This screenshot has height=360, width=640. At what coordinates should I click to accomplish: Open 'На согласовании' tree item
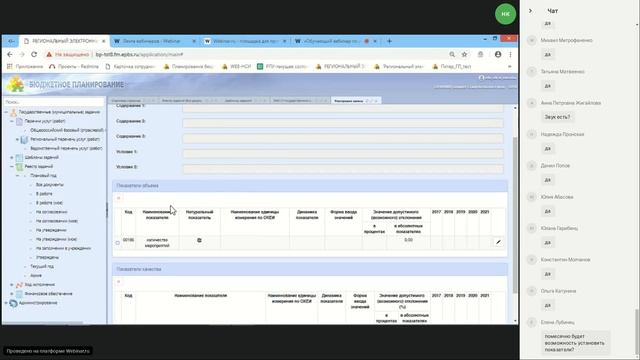click(x=51, y=212)
